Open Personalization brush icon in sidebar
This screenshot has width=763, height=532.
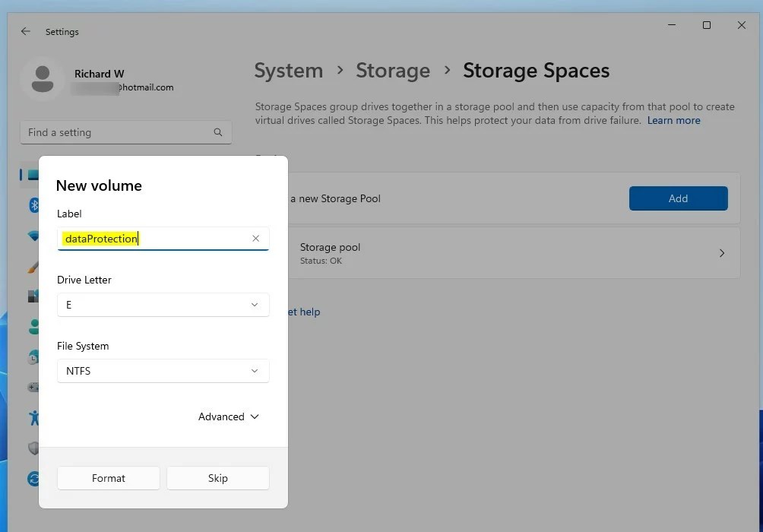click(x=33, y=266)
